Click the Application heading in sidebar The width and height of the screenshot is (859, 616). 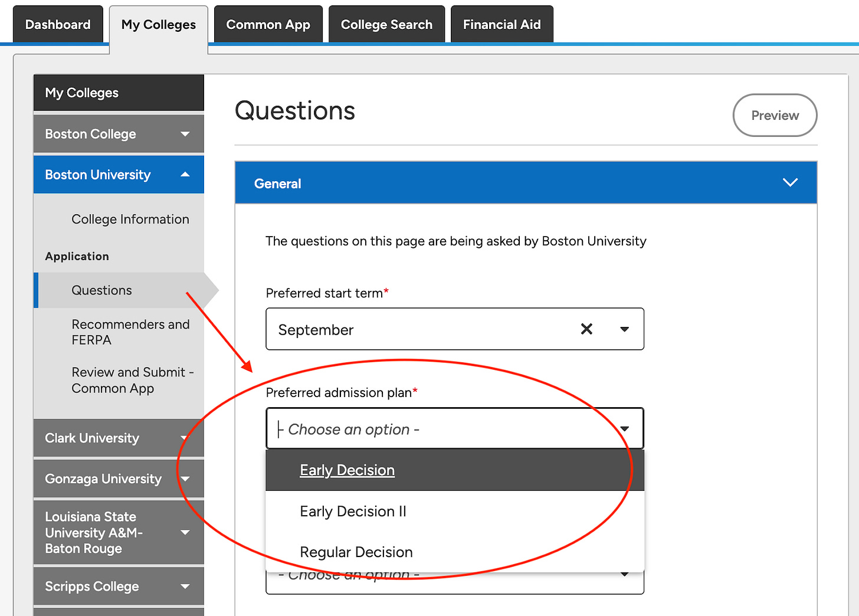(77, 256)
